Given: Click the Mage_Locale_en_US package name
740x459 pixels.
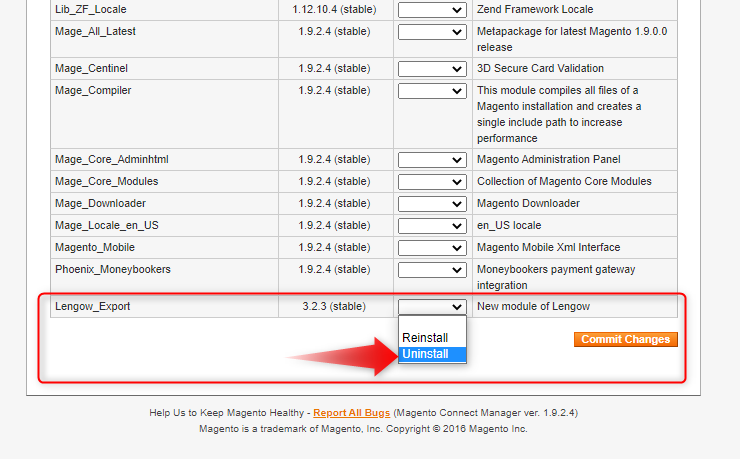Looking at the screenshot, I should (x=107, y=225).
